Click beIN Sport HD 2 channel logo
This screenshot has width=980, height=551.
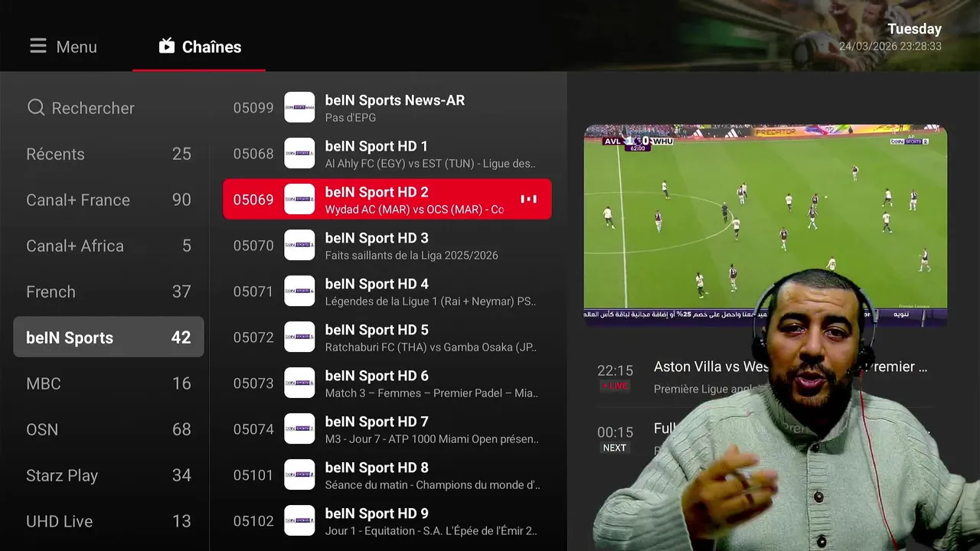[299, 199]
